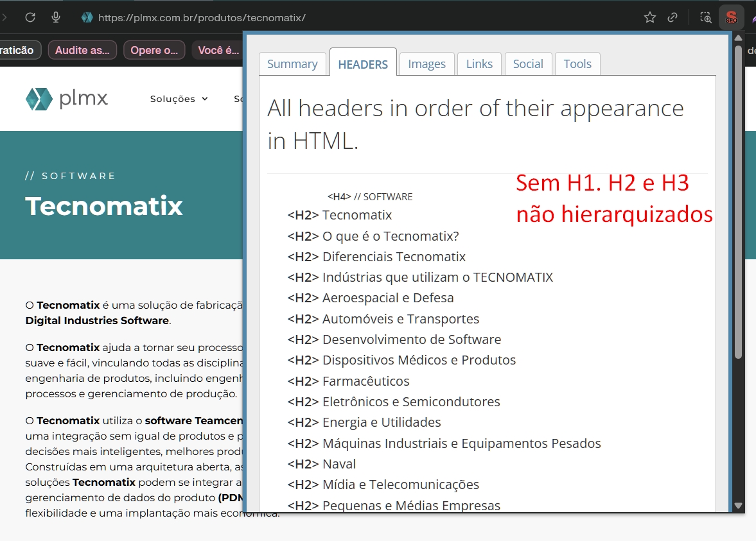Click the H2 'Tecnomatix' header entry
Viewport: 756px width, 541px height.
[x=339, y=215]
